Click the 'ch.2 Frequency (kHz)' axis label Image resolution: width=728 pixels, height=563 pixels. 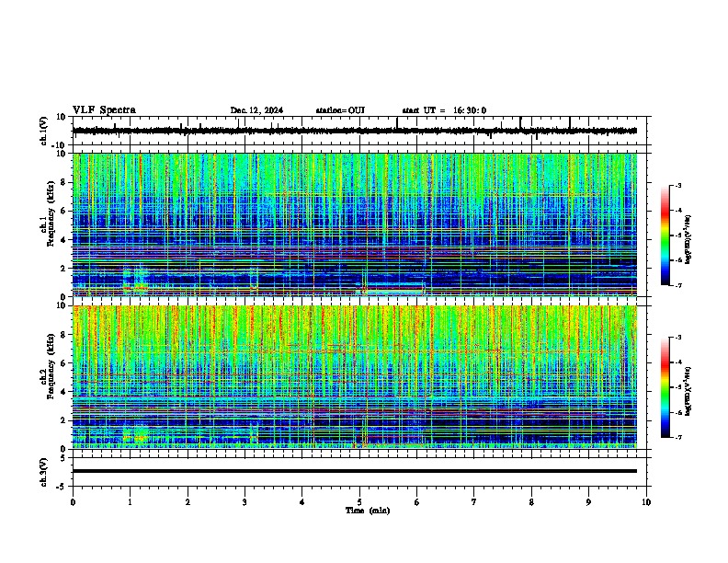[48, 366]
